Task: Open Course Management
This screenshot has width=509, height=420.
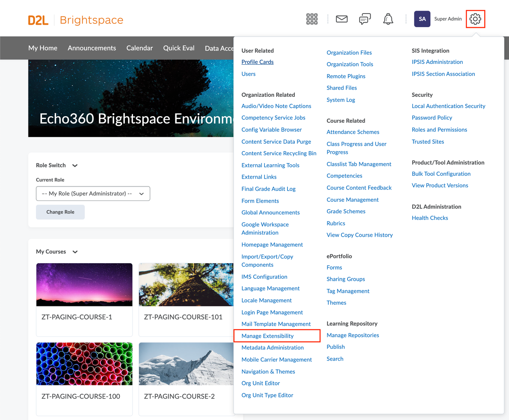Action: pyautogui.click(x=353, y=200)
